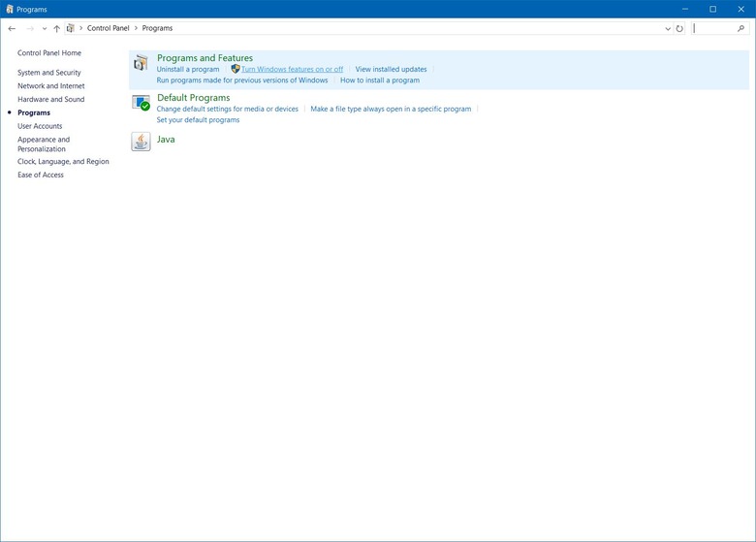Screen dimensions: 756x542
Task: Go to Network and Internet category
Action: 50,86
